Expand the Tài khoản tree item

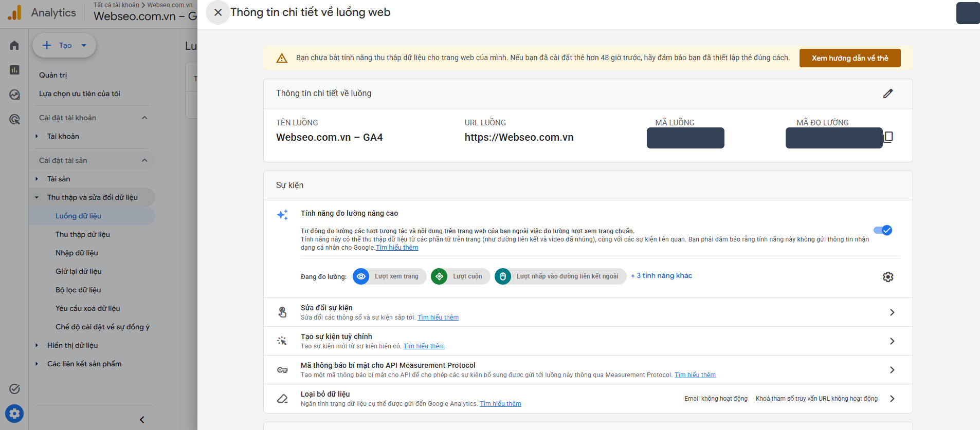(37, 136)
